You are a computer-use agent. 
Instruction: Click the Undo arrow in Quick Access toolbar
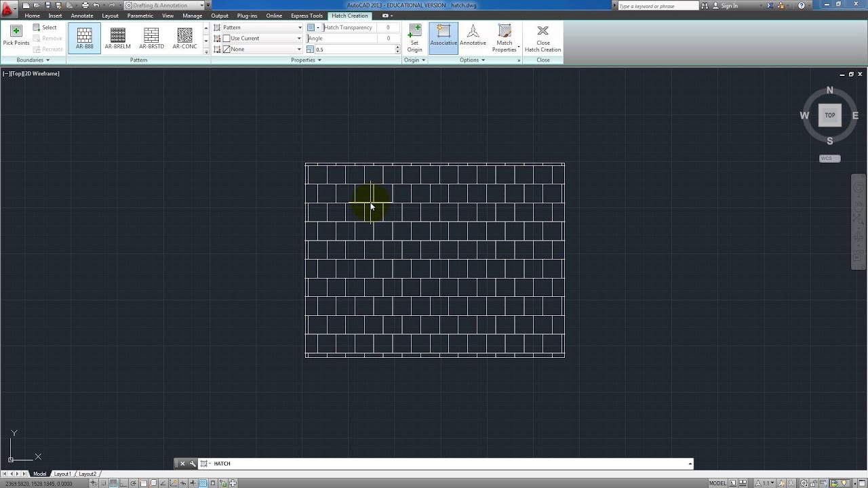click(x=96, y=5)
